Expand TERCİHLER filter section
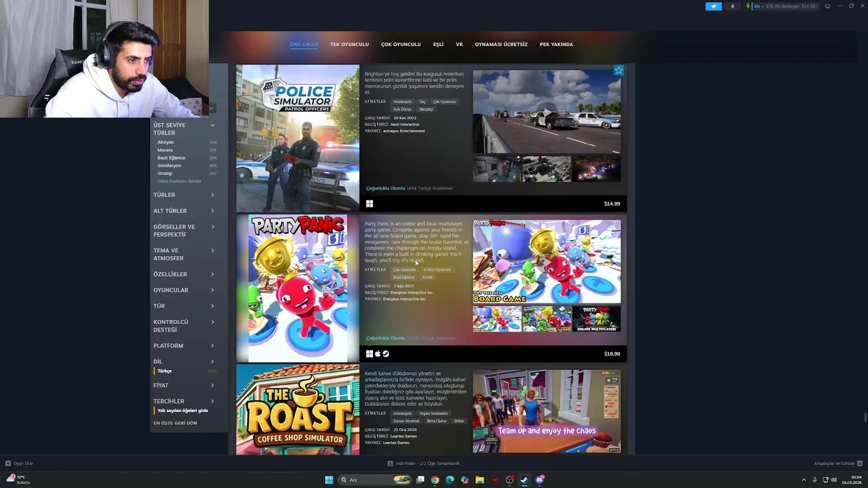Image resolution: width=868 pixels, height=488 pixels. click(184, 401)
